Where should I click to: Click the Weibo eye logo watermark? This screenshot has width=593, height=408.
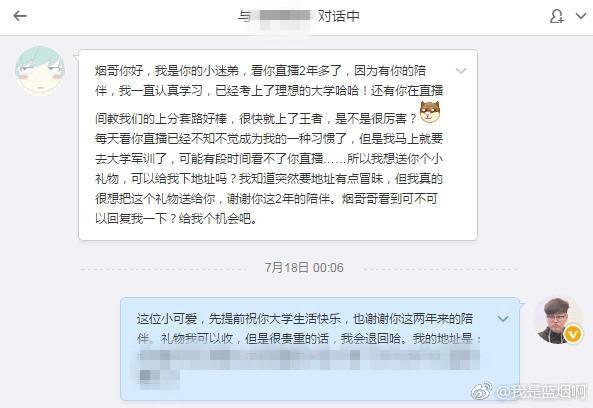[481, 391]
